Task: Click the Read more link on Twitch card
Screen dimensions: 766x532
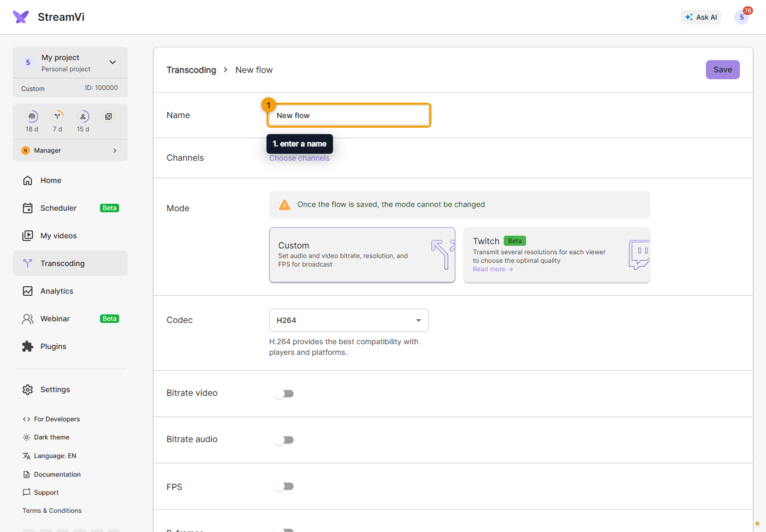Action: click(x=493, y=269)
